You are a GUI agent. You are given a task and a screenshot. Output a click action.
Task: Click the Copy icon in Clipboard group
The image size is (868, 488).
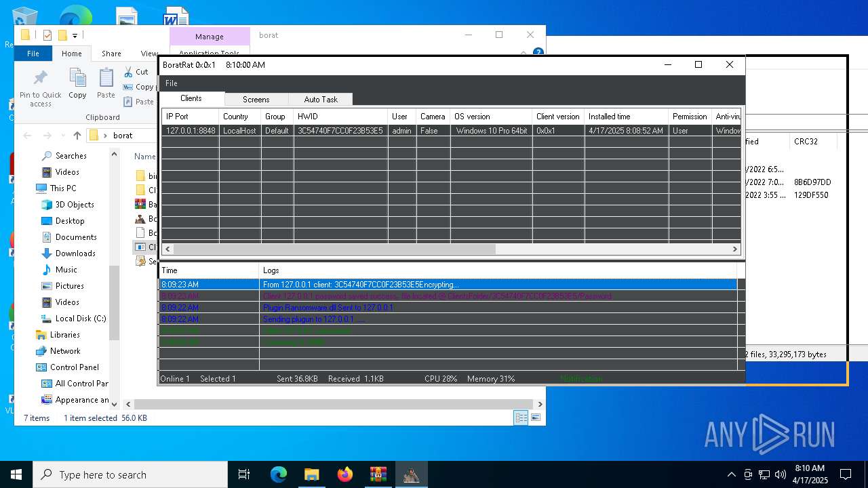click(77, 85)
